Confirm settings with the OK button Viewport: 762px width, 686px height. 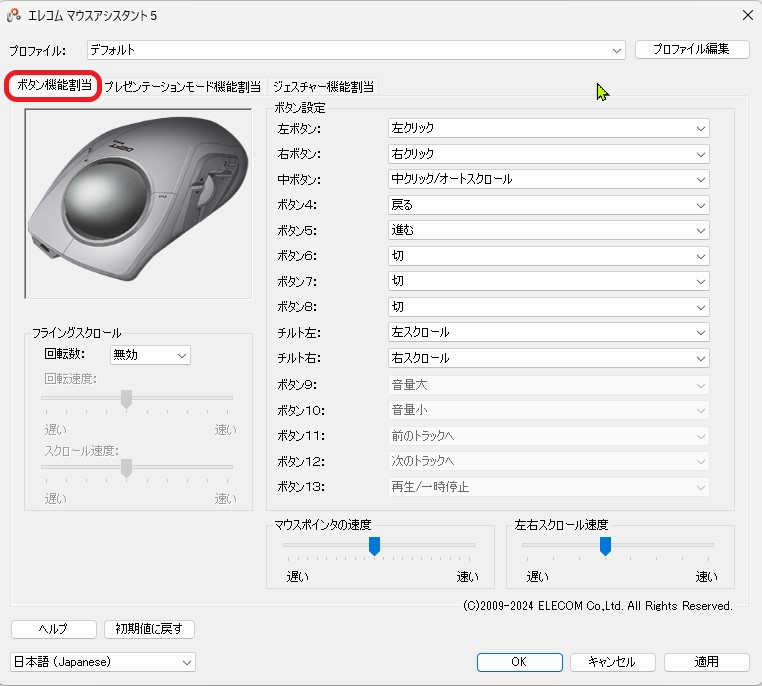click(x=520, y=662)
